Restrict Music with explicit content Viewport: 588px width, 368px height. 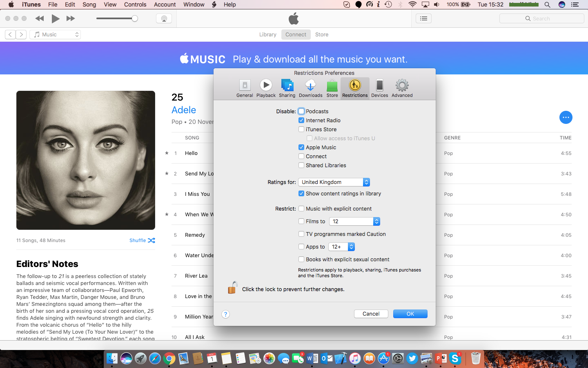pyautogui.click(x=301, y=209)
